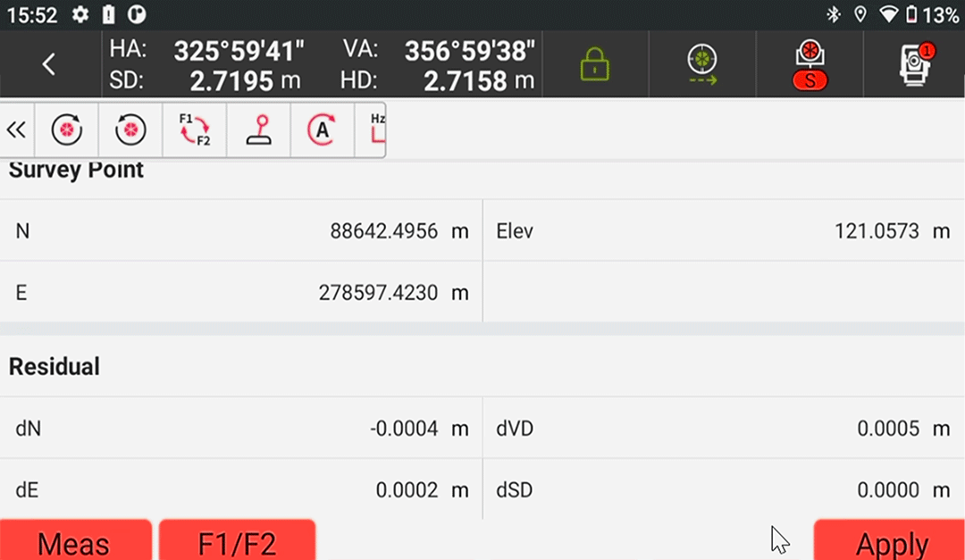Image resolution: width=965 pixels, height=560 pixels.
Task: Click the Hz angle icon in toolbar
Action: 375,130
